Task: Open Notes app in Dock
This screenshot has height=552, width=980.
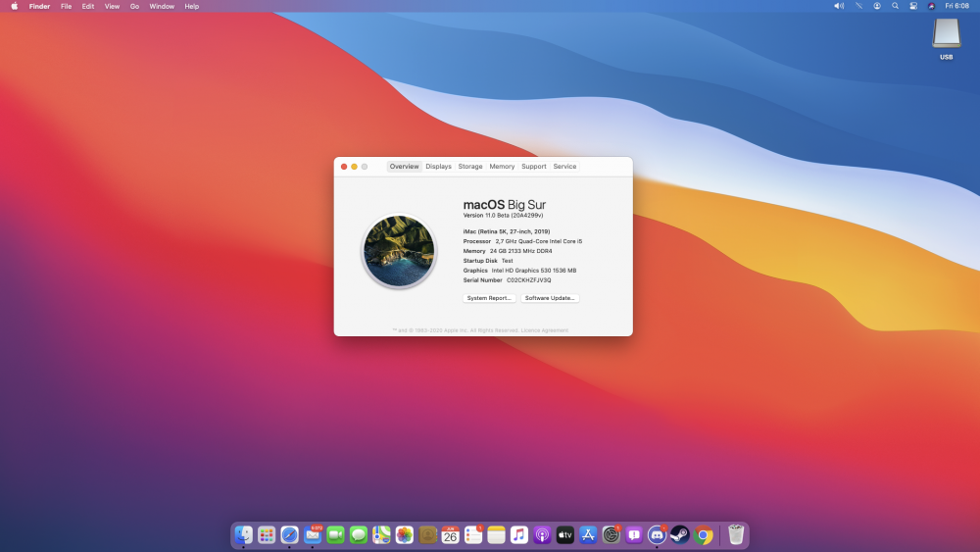Action: [496, 535]
